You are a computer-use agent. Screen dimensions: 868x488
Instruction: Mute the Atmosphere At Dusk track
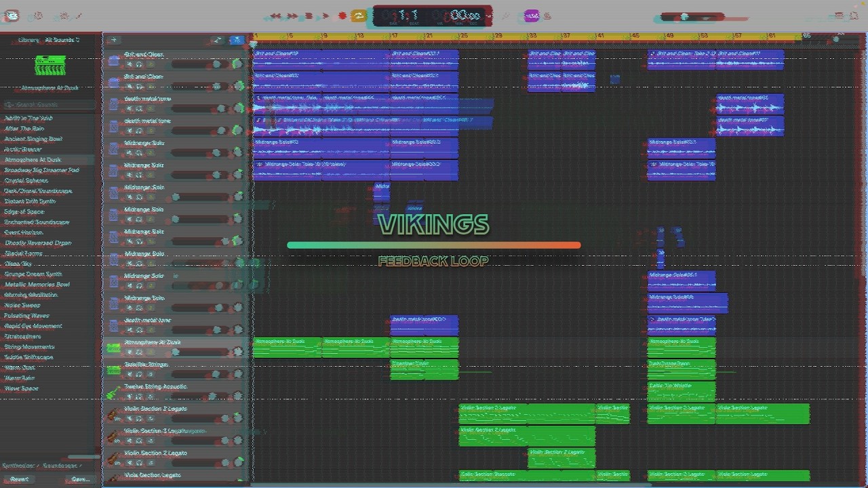(x=130, y=352)
